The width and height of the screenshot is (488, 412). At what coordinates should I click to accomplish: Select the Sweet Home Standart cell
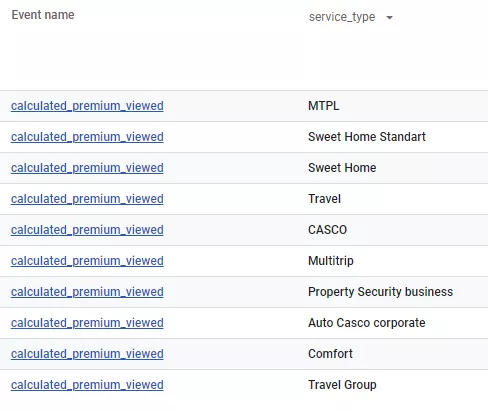367,137
